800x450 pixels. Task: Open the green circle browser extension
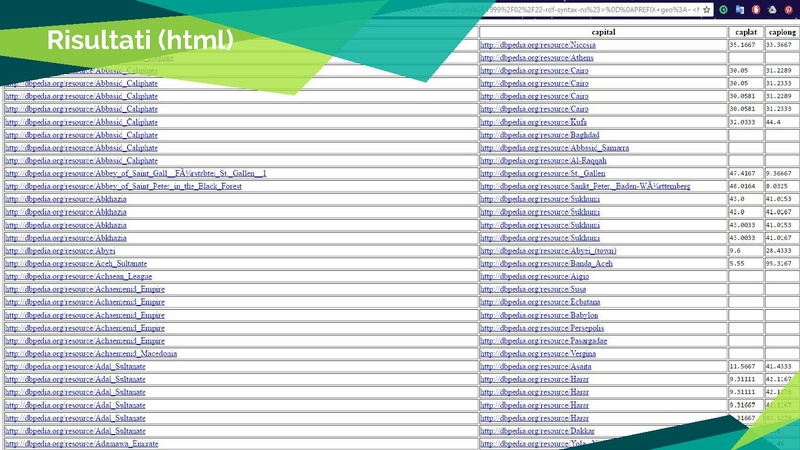point(723,10)
